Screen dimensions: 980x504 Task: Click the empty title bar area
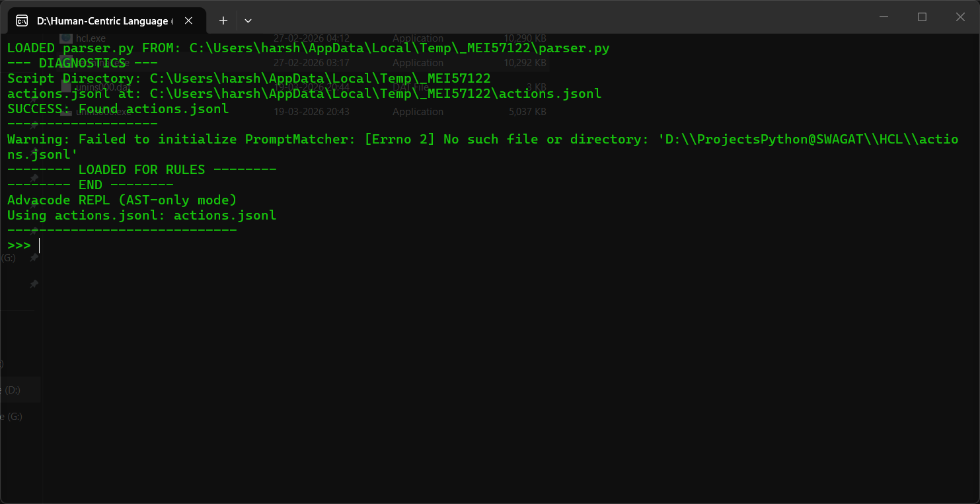[x=529, y=17]
